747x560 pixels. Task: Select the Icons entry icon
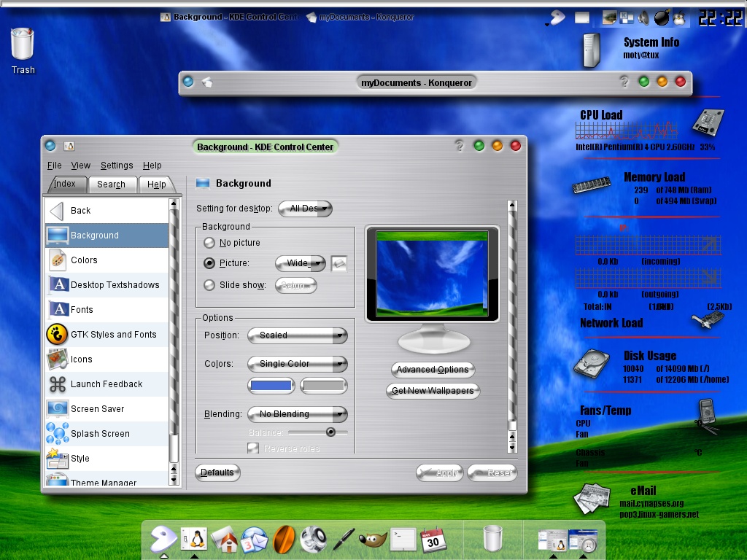(x=58, y=359)
